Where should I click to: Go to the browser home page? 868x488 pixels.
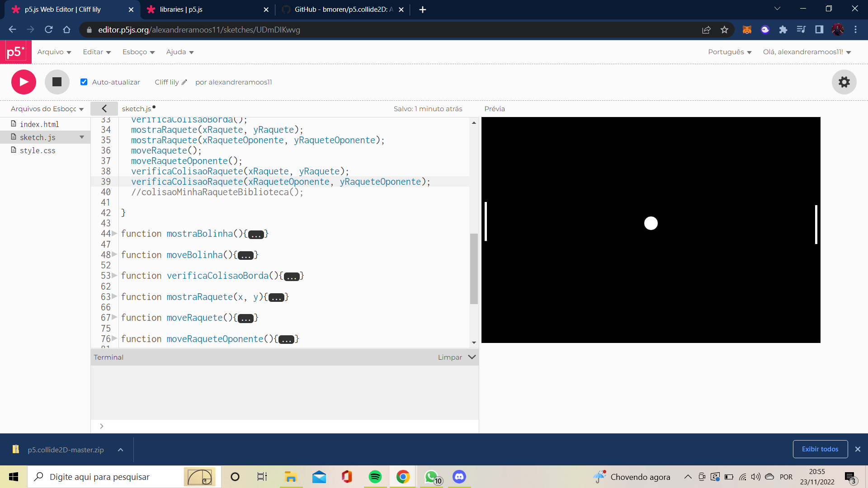[x=67, y=30]
